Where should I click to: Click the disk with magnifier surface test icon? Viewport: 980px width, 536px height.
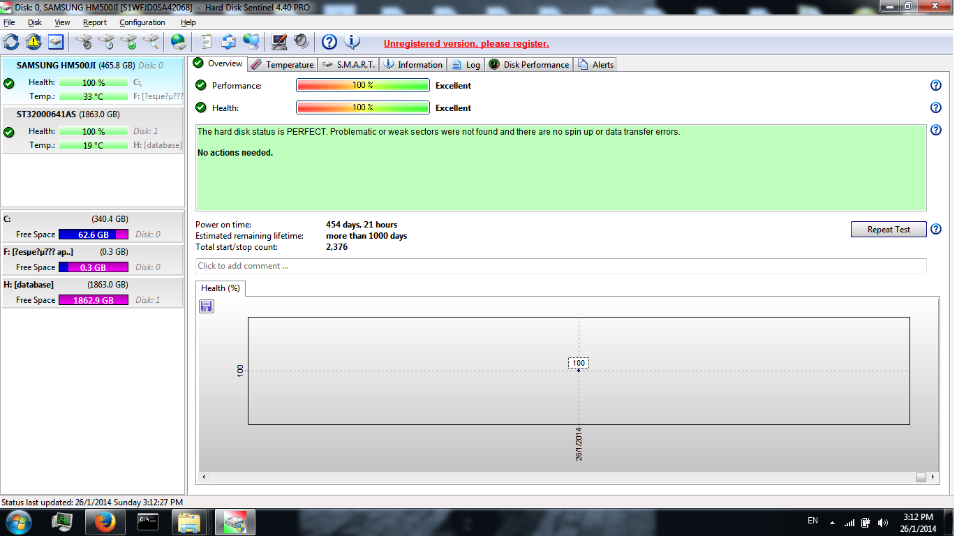pyautogui.click(x=151, y=41)
